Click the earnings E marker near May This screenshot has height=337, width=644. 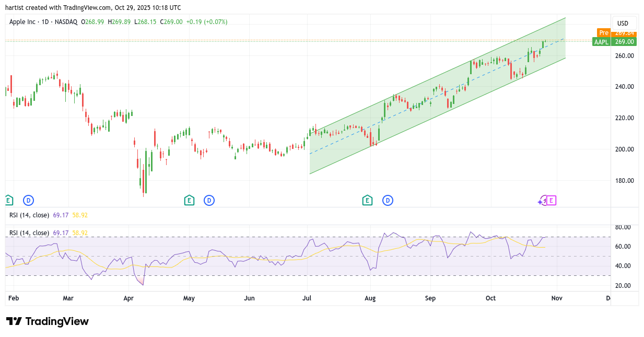click(189, 200)
